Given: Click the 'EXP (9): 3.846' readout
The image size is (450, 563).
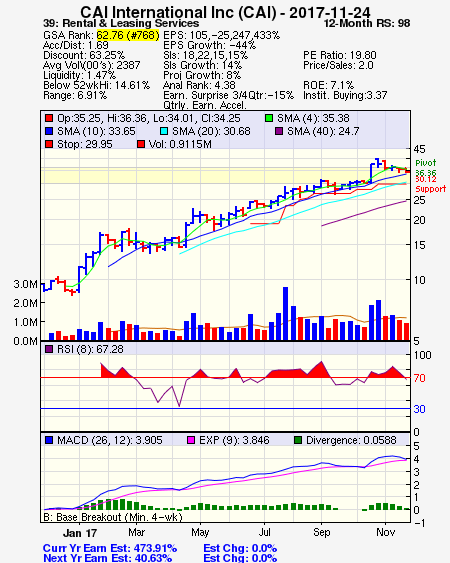Looking at the screenshot, I should pyautogui.click(x=234, y=440).
